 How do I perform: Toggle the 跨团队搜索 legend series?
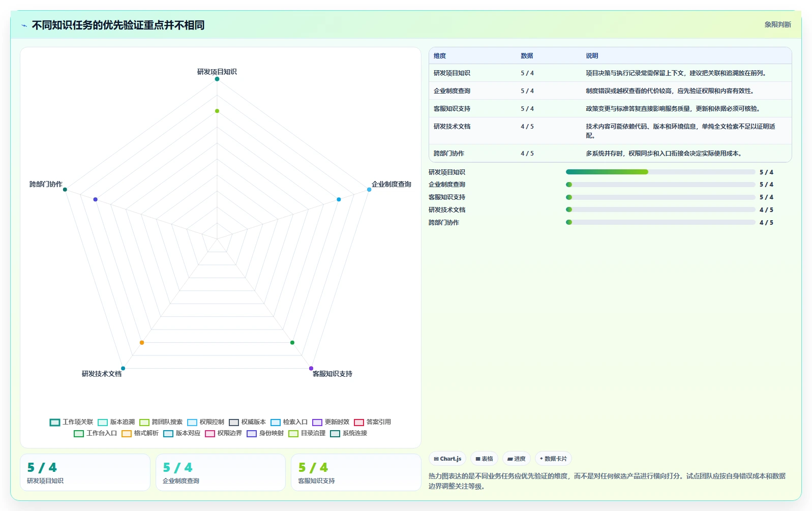click(161, 422)
